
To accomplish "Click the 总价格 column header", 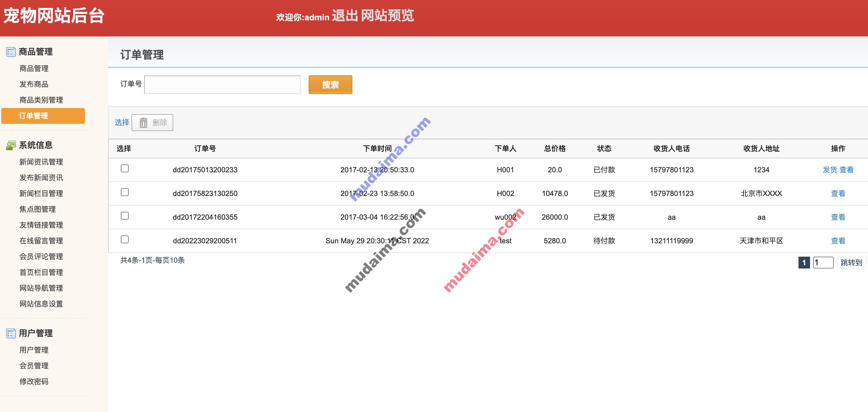I will 554,149.
